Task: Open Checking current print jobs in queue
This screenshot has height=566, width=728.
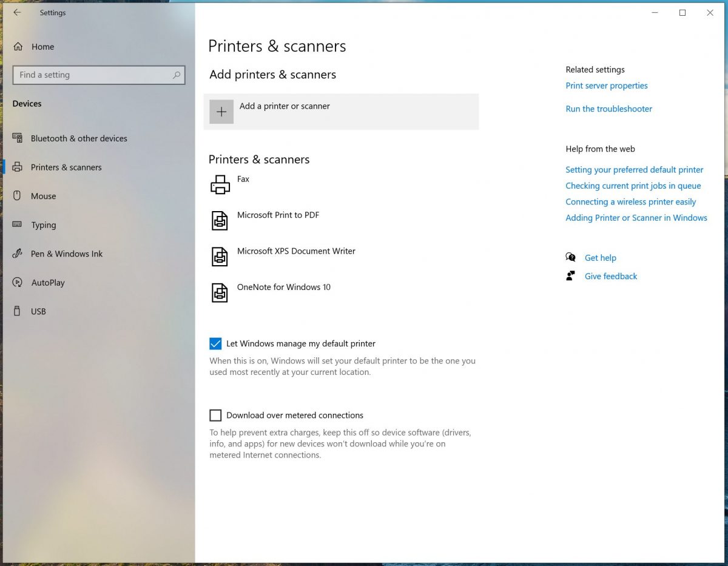Action: pyautogui.click(x=633, y=186)
